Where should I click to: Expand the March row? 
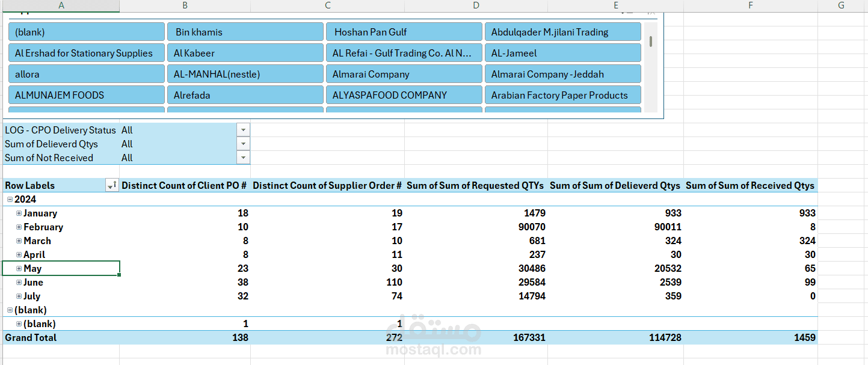pyautogui.click(x=19, y=241)
